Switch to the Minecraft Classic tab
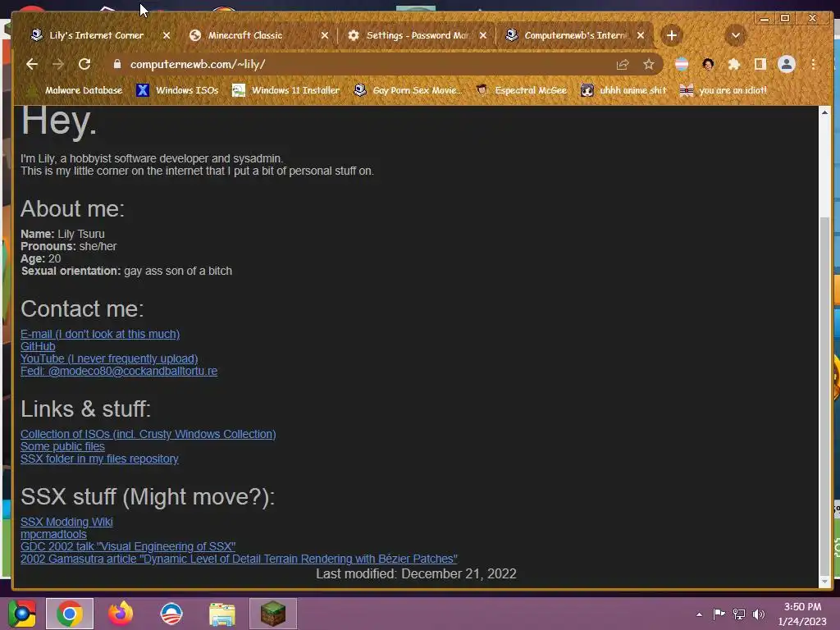840x630 pixels. pyautogui.click(x=245, y=35)
